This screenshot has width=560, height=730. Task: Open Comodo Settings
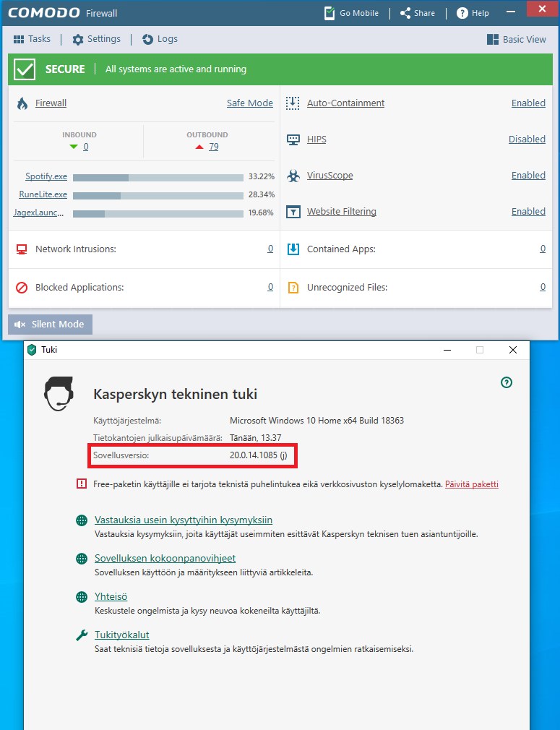96,39
